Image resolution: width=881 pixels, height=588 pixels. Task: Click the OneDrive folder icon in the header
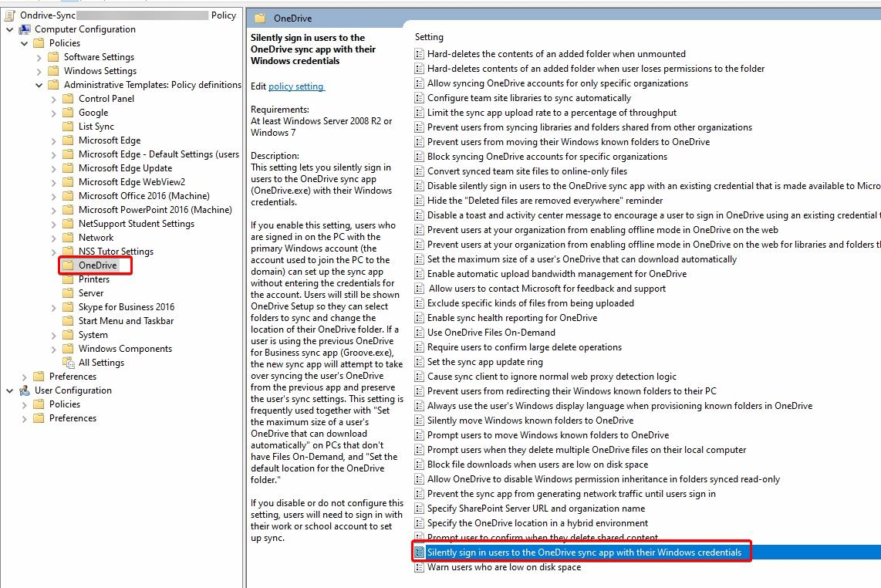tap(259, 18)
